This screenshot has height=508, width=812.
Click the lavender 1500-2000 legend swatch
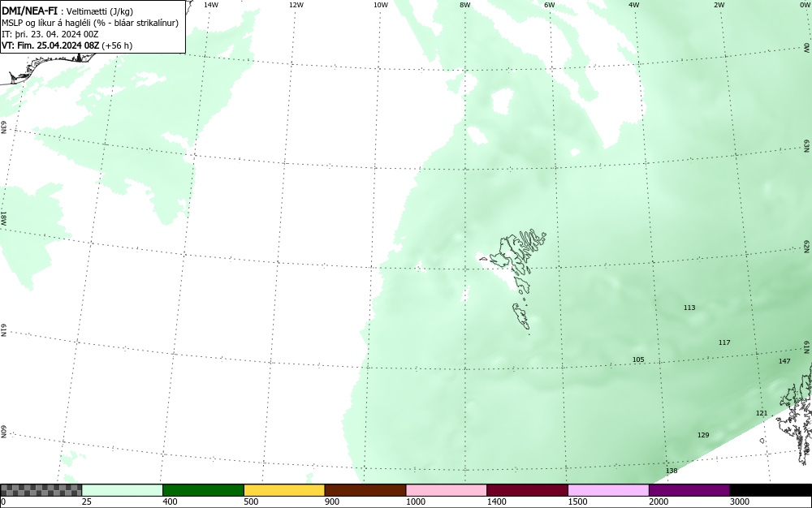[608, 490]
